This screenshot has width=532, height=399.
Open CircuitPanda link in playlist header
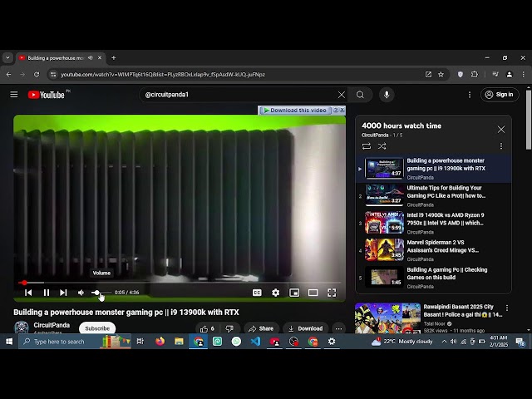375,135
